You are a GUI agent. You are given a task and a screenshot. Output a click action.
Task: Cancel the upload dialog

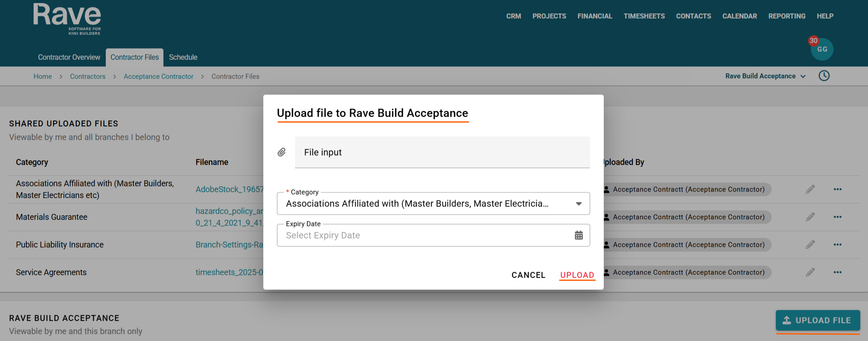(x=528, y=275)
